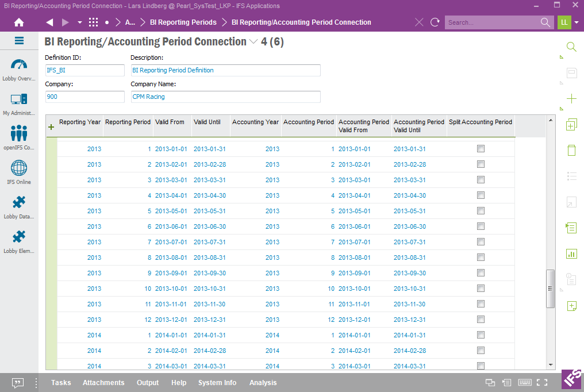Open the Lobby Elements shortcut
Screen dimensions: 584x392
click(x=19, y=242)
